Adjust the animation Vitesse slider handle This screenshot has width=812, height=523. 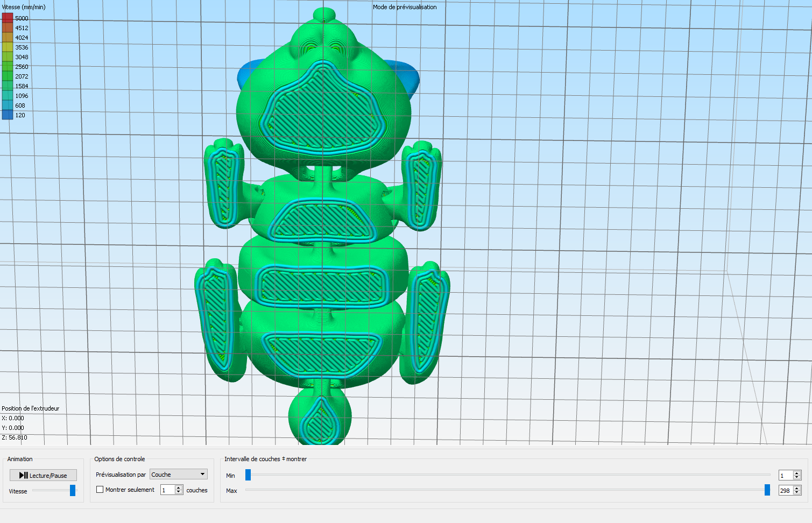click(73, 490)
